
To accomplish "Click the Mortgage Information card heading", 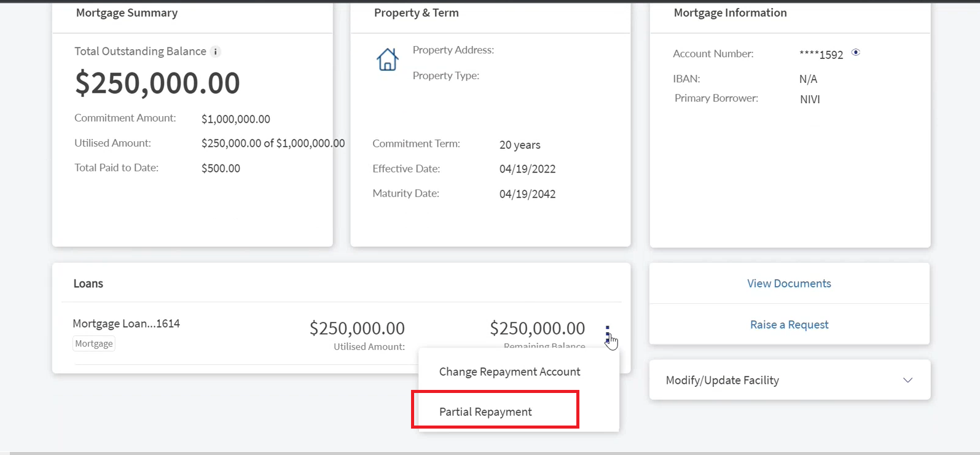I will tap(730, 13).
